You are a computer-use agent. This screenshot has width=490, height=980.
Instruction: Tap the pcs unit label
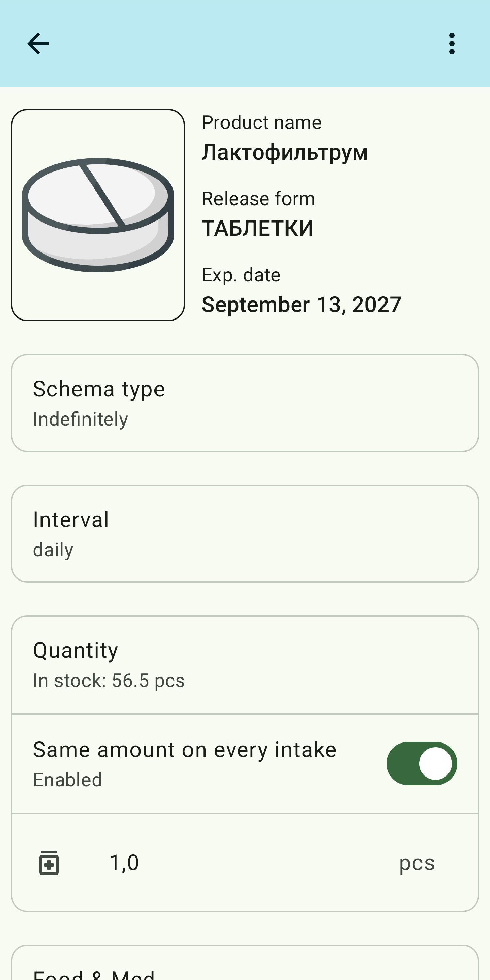coord(416,863)
